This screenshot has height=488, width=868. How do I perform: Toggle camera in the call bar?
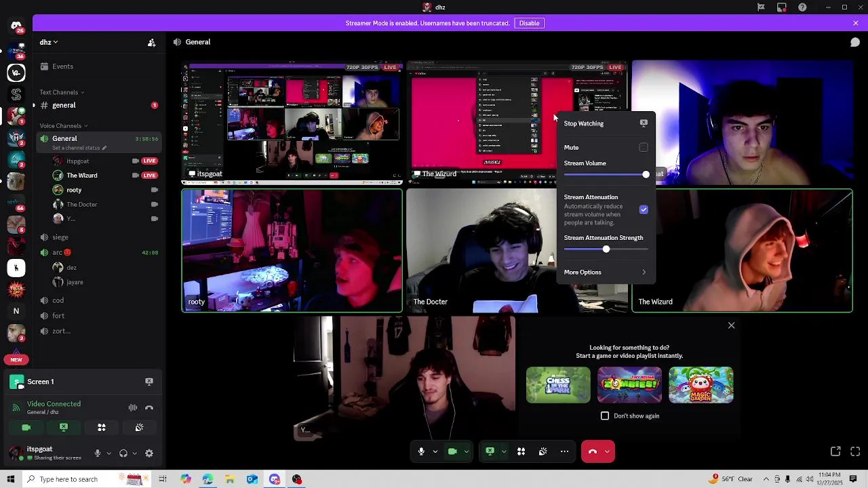(452, 451)
